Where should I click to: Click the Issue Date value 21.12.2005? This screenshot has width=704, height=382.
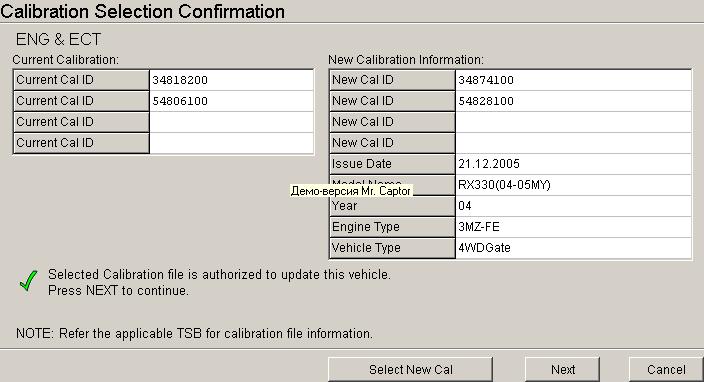tap(573, 164)
